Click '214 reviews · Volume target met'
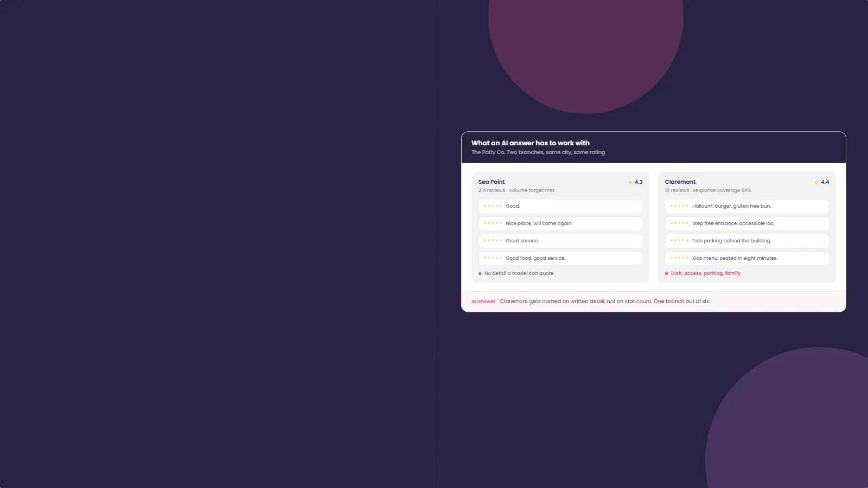 [516, 190]
